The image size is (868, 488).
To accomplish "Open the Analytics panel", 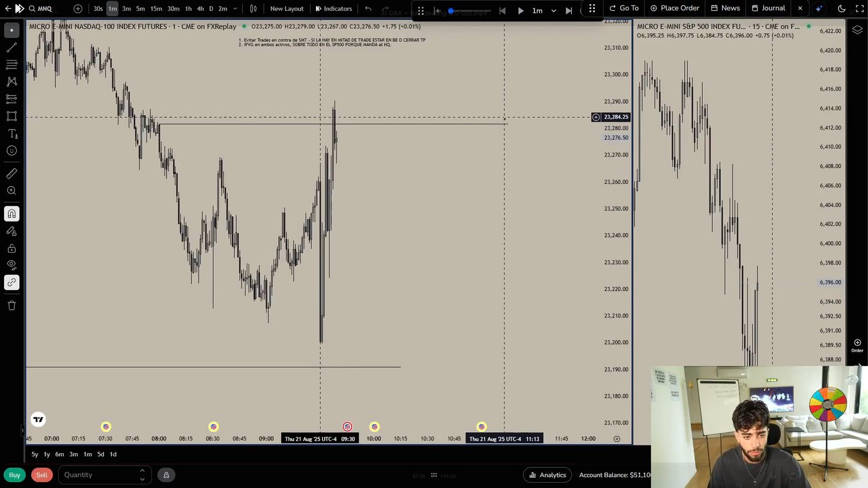I will 547,475.
